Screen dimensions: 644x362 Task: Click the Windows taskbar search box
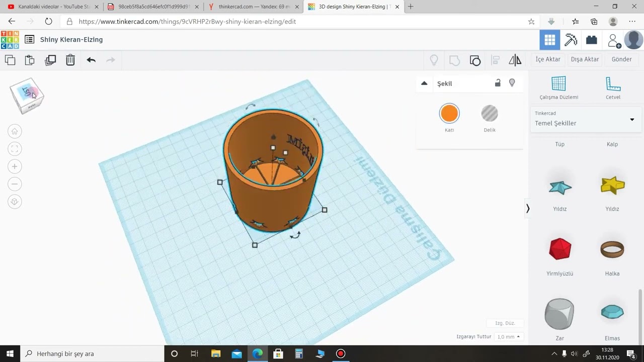[x=93, y=353]
